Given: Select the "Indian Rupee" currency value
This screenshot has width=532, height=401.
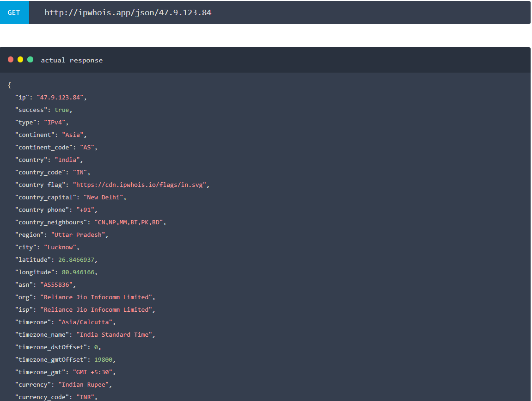Looking at the screenshot, I should tap(85, 384).
